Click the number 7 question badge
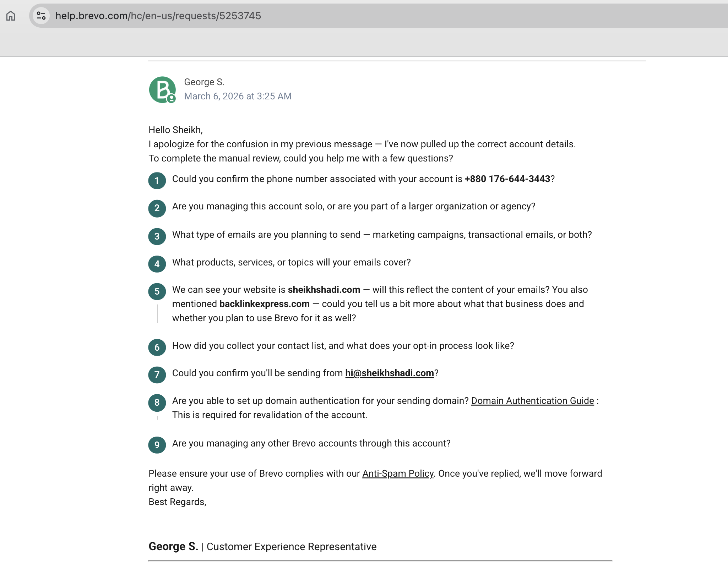 [x=157, y=375]
